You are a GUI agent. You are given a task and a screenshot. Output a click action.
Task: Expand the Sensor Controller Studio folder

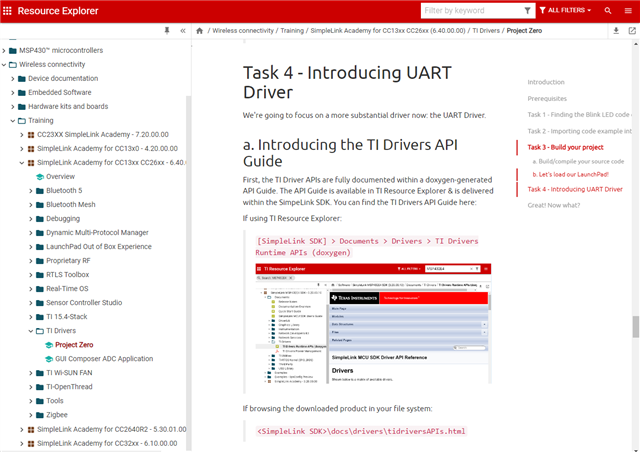(x=32, y=302)
